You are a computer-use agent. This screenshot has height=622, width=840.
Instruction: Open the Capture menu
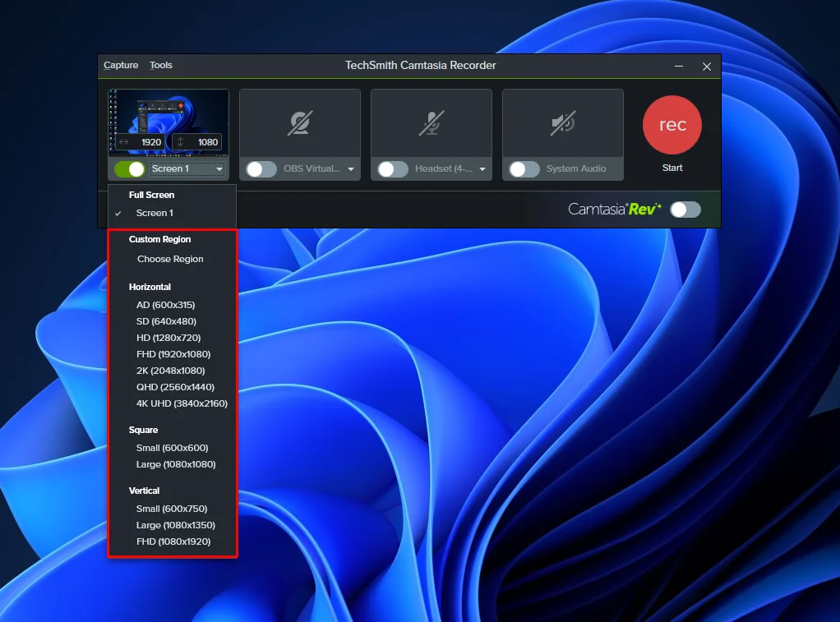click(x=121, y=65)
